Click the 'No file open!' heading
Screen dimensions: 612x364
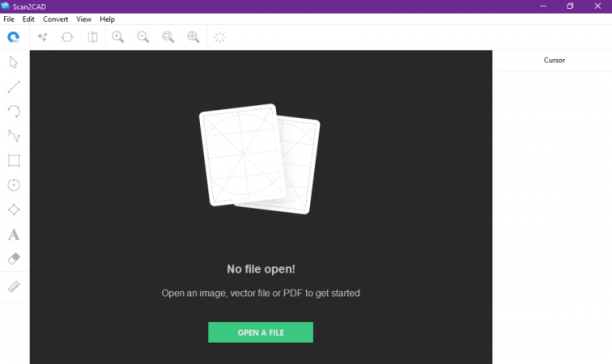(x=261, y=269)
